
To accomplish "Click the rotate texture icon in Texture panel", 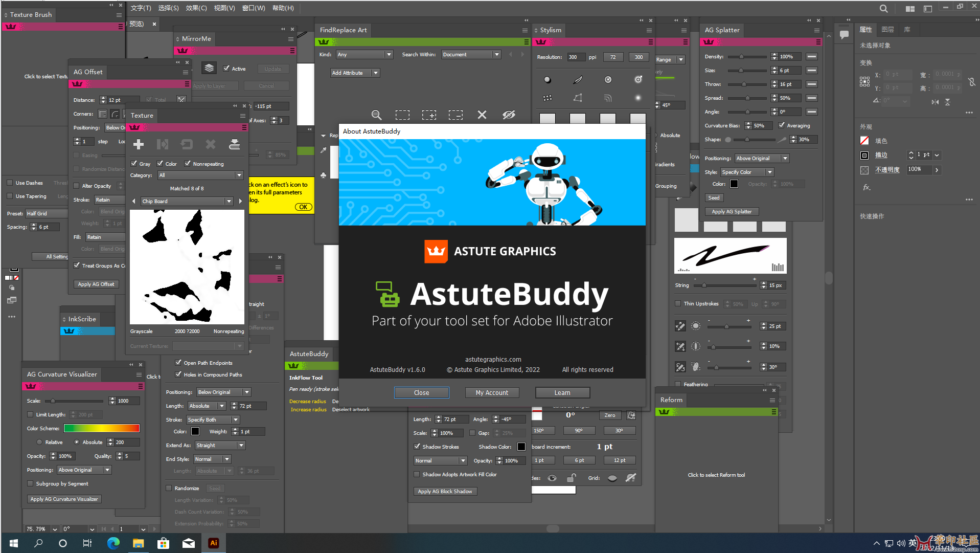I will click(187, 144).
